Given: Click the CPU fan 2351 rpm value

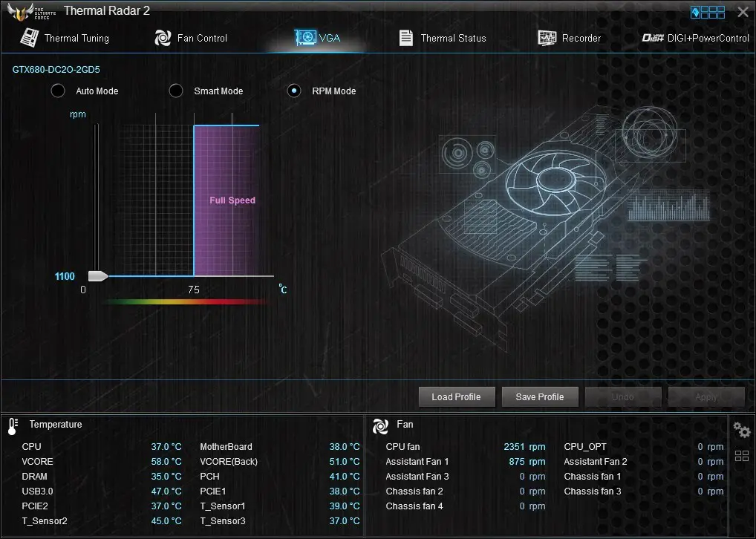Looking at the screenshot, I should 524,447.
